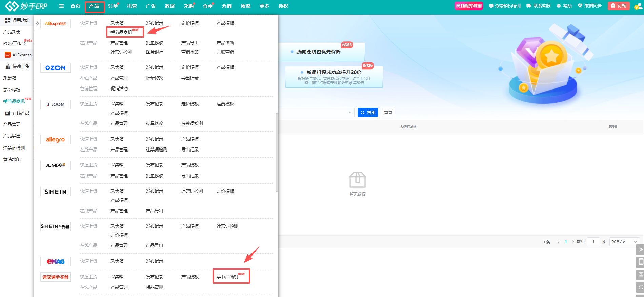The image size is (644, 297).
Task: Select the JOOM platform logo tile
Action: [55, 104]
